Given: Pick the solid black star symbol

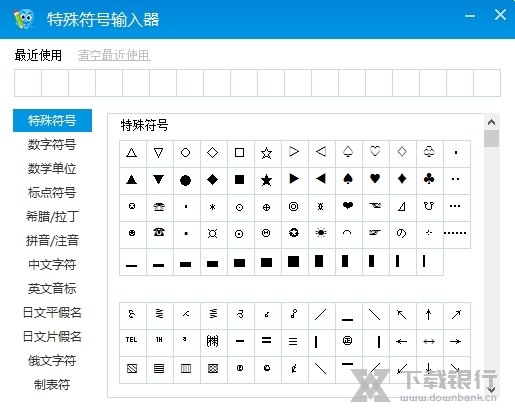Looking at the screenshot, I should click(267, 180).
